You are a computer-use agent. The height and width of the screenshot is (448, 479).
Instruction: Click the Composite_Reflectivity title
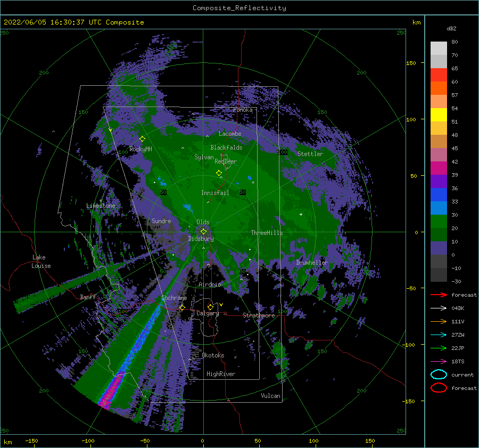240,8
